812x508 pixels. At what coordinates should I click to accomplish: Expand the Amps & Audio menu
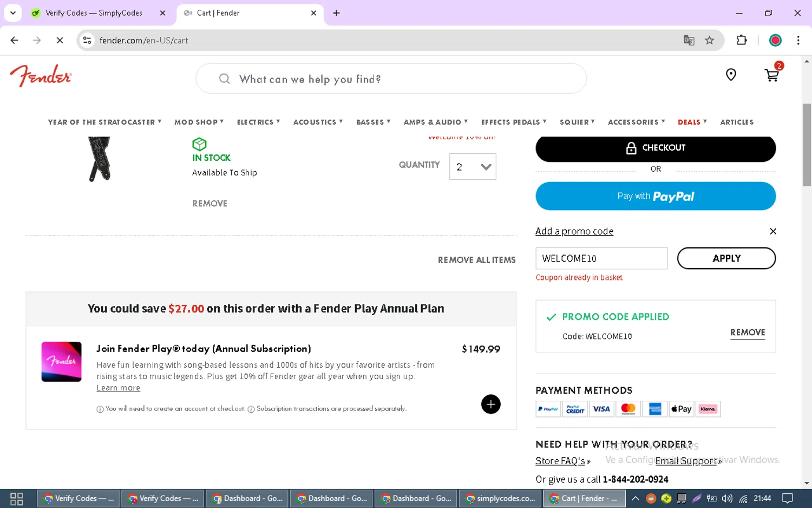pos(436,122)
